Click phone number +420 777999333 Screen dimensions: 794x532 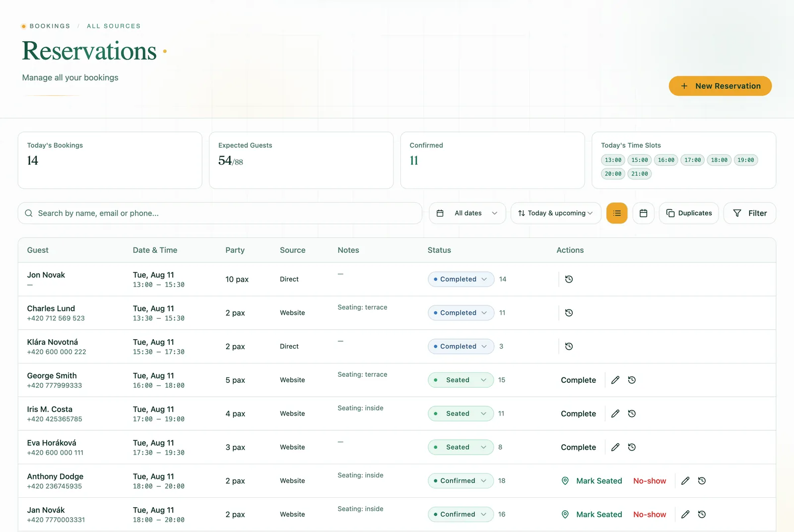click(x=55, y=385)
